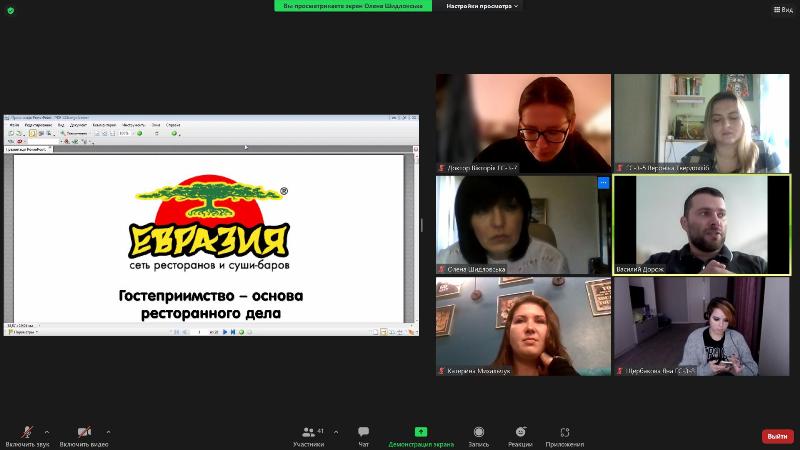This screenshot has height=450, width=800.
Task: Open Окна menu in shared viewer
Action: pyautogui.click(x=156, y=125)
